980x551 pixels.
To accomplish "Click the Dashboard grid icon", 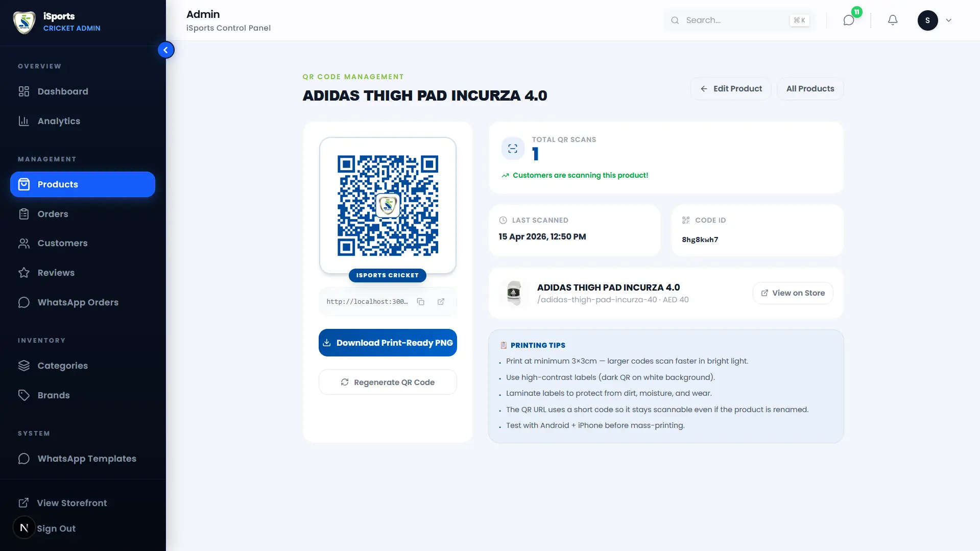I will 24,91.
